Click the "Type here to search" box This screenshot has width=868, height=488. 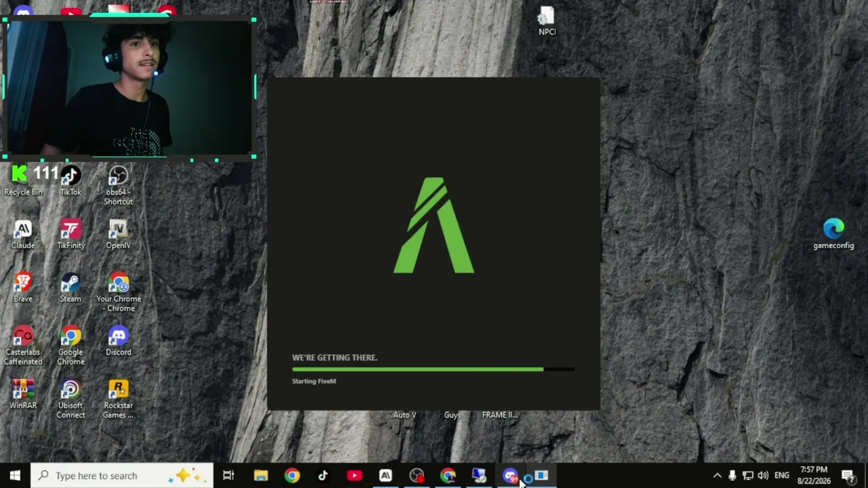click(x=122, y=476)
